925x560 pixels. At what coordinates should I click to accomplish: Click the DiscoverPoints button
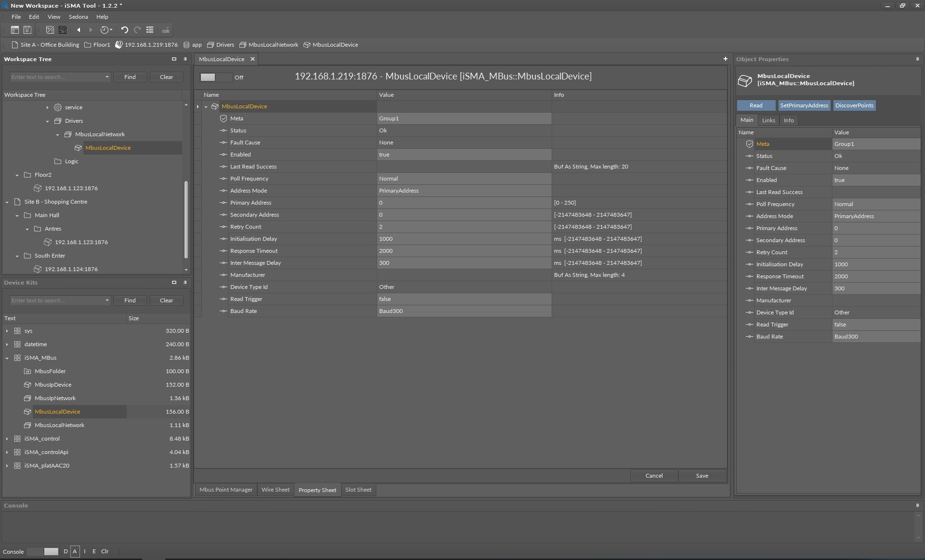coord(854,105)
